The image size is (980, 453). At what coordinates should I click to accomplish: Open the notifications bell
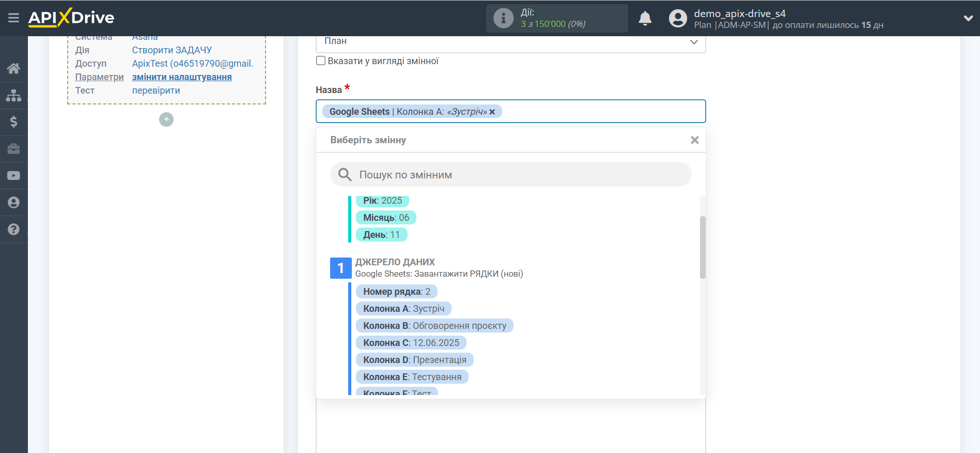645,18
